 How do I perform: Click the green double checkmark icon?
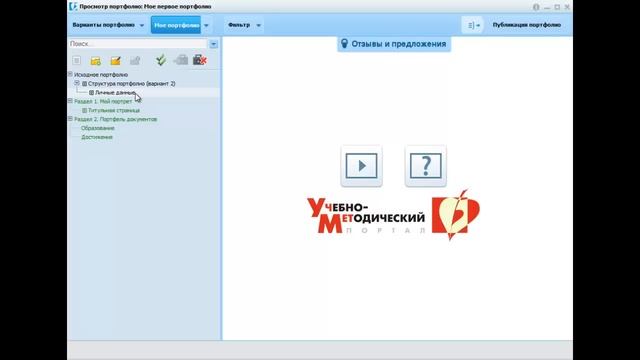(x=161, y=60)
